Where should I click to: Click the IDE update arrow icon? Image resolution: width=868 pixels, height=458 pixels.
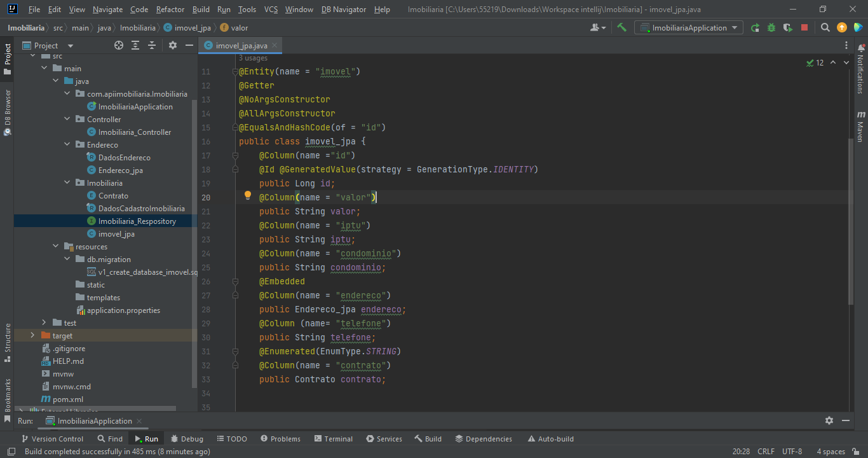coord(842,27)
